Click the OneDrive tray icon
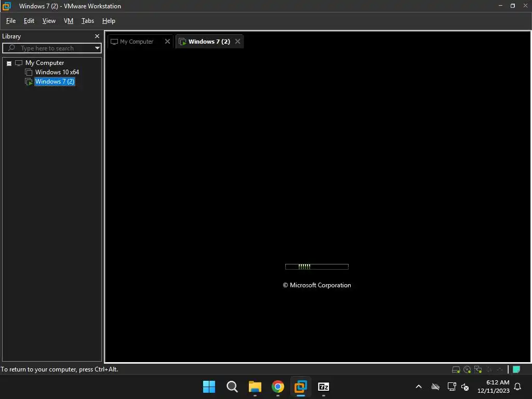The width and height of the screenshot is (532, 399). [435, 387]
